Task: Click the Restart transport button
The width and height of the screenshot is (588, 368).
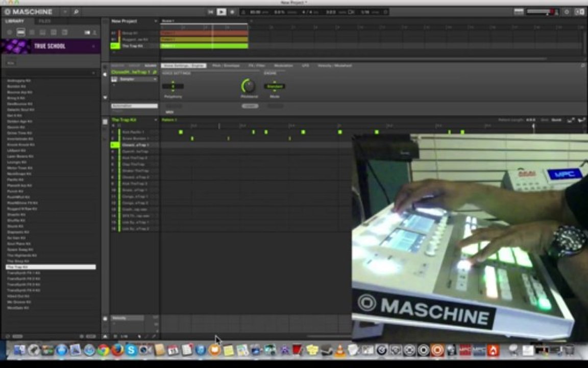Action: [210, 12]
